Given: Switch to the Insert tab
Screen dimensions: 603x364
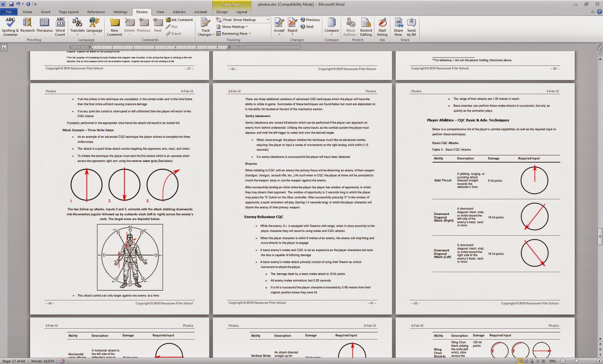Looking at the screenshot, I should (46, 12).
